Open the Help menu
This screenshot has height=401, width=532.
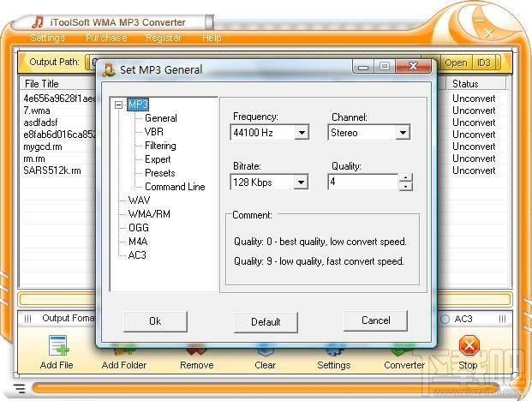click(212, 38)
